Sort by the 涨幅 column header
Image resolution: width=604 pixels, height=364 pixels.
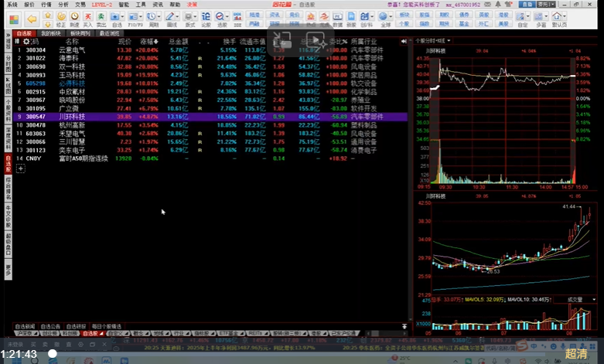[x=146, y=42]
